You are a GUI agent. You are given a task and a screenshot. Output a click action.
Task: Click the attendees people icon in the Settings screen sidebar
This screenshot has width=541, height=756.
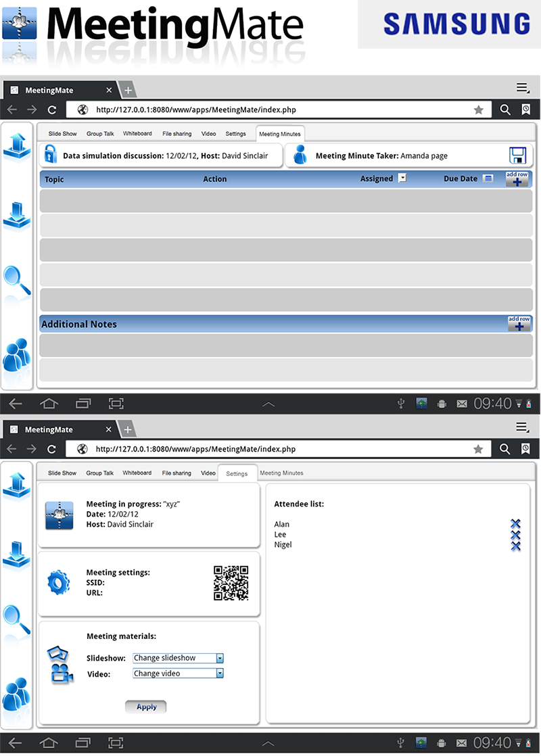[16, 694]
